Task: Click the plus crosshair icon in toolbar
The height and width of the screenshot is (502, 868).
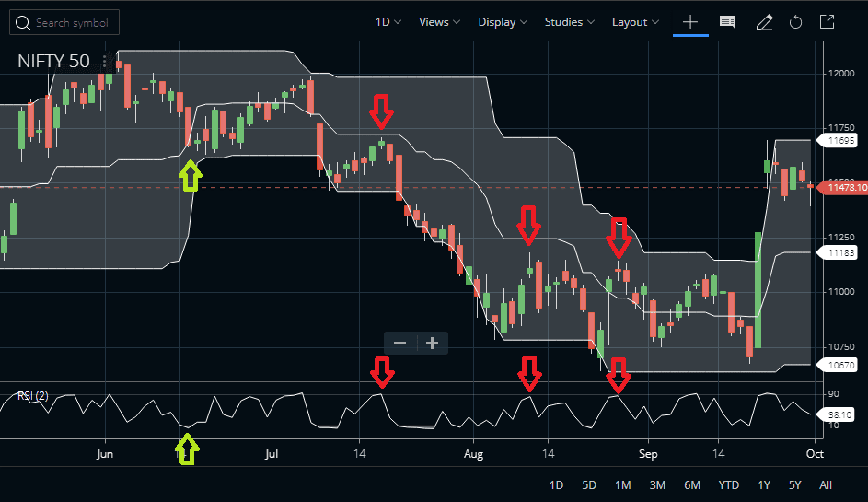Action: click(690, 22)
